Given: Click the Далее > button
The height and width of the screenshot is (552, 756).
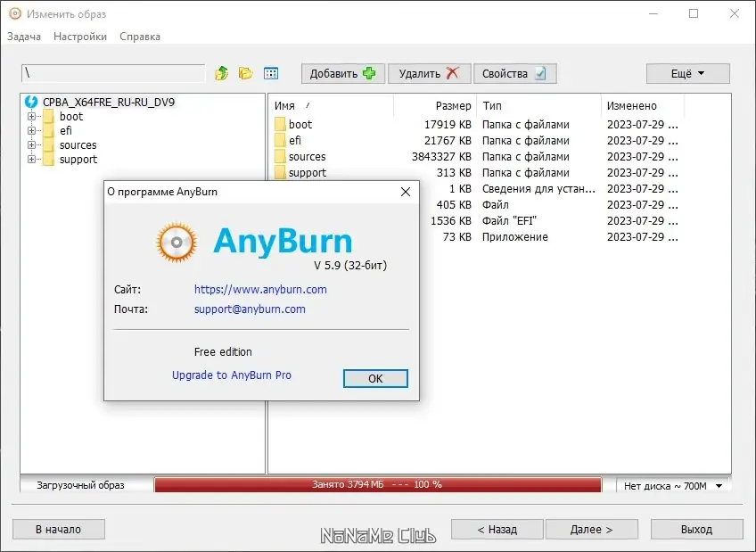Looking at the screenshot, I should (x=592, y=530).
